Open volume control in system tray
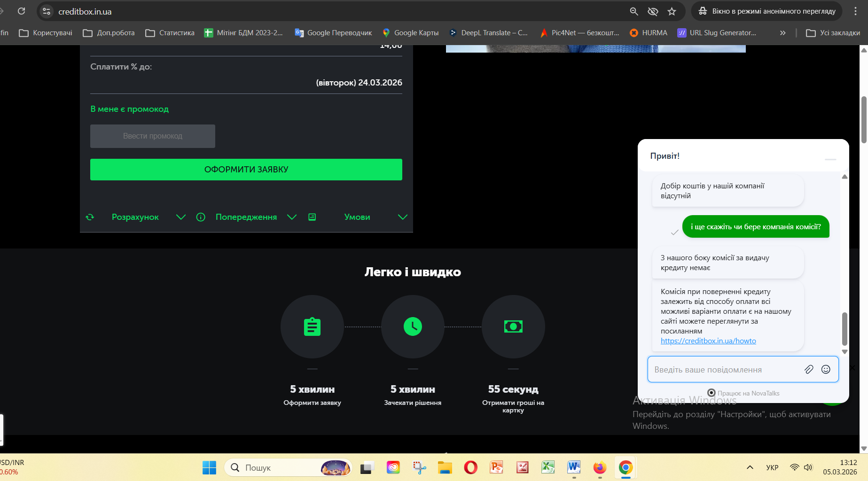 click(x=808, y=467)
